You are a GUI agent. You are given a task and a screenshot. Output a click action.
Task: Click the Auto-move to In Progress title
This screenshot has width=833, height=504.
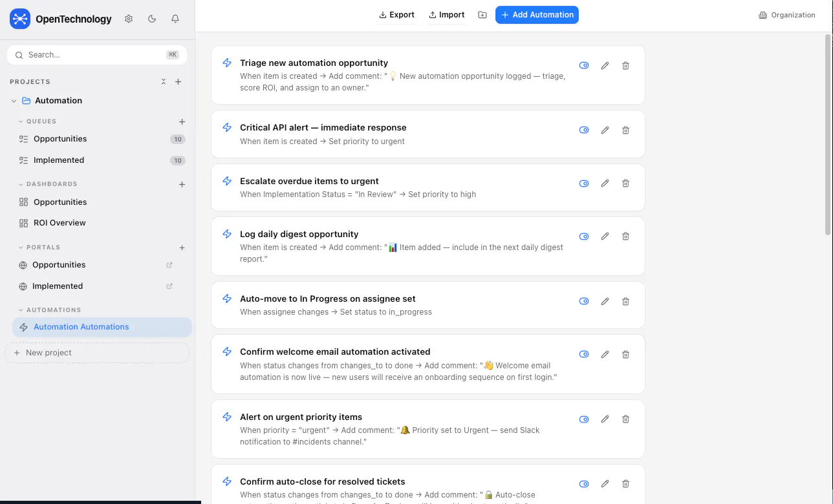328,299
